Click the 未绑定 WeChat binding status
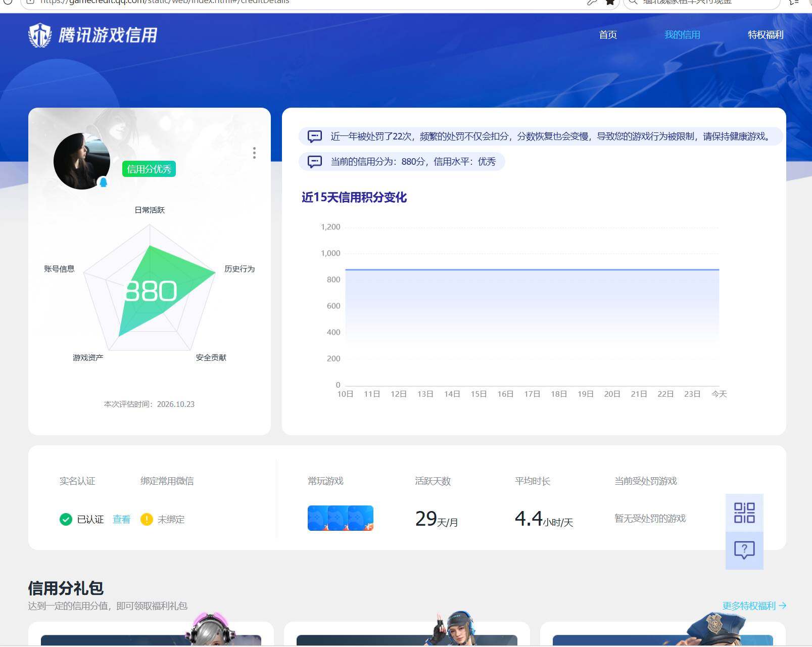812x647 pixels. [x=171, y=519]
